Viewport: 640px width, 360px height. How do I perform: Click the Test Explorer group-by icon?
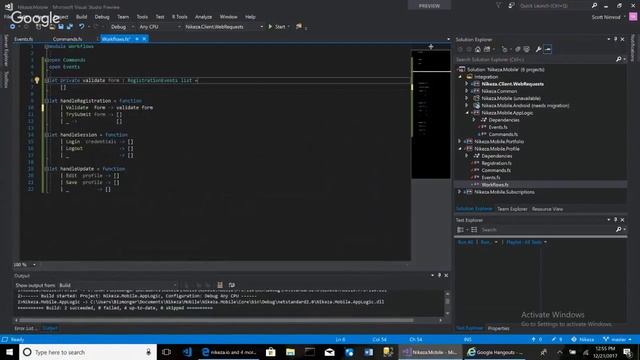click(460, 230)
